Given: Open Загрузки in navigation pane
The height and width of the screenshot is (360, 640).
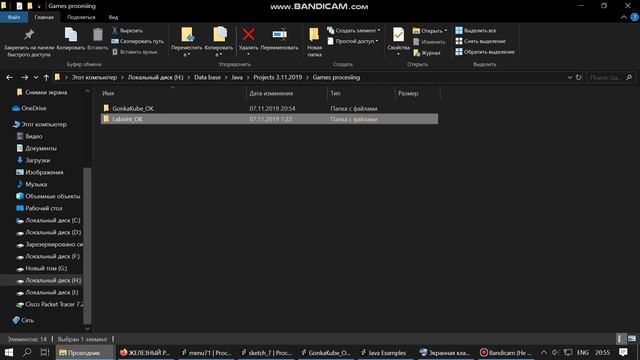Looking at the screenshot, I should coord(33,160).
